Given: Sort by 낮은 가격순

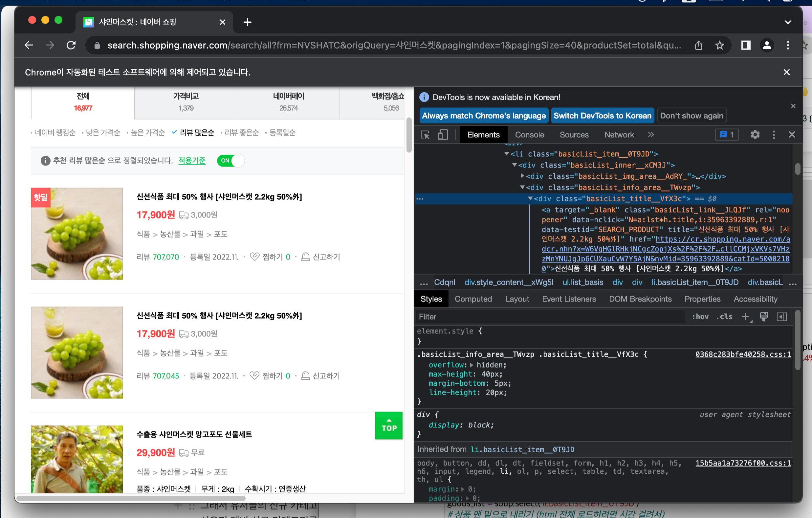Looking at the screenshot, I should pos(103,132).
